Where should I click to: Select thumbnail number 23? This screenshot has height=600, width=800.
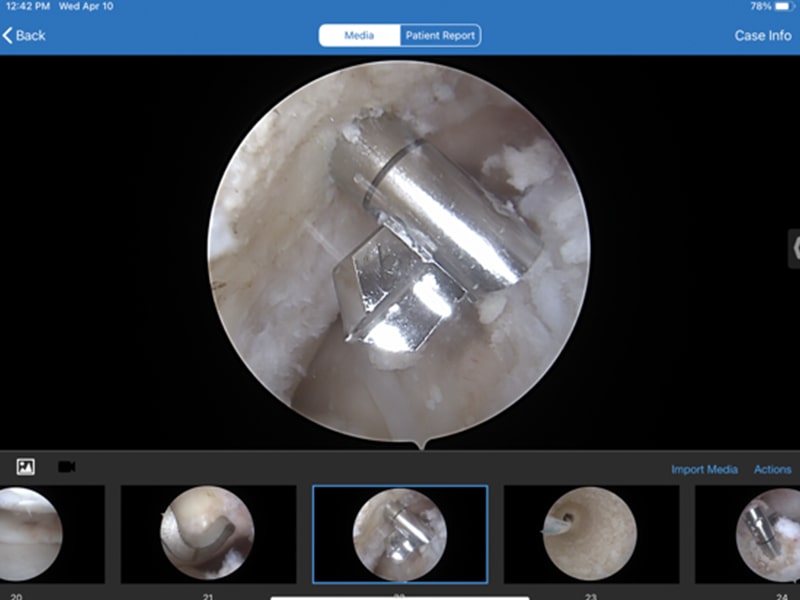tap(591, 534)
